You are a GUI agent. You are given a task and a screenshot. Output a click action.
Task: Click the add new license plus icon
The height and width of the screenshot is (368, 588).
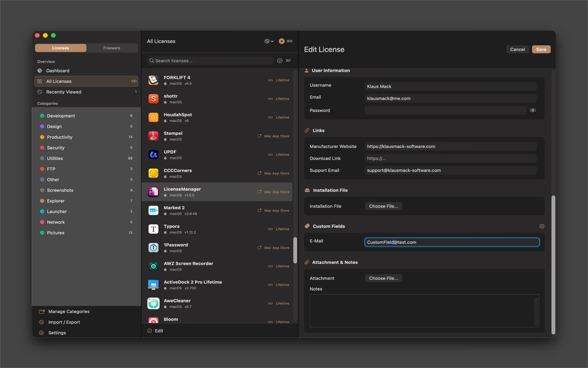coord(282,41)
